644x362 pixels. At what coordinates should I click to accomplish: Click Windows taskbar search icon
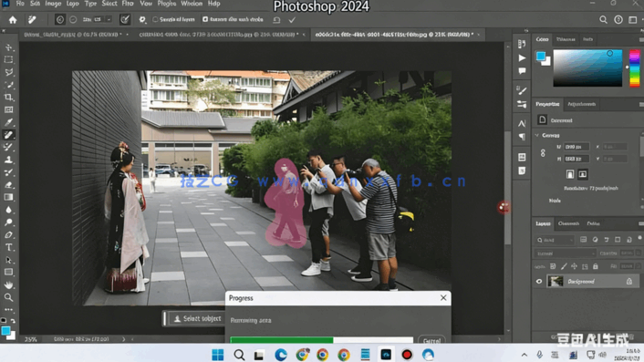tap(239, 355)
